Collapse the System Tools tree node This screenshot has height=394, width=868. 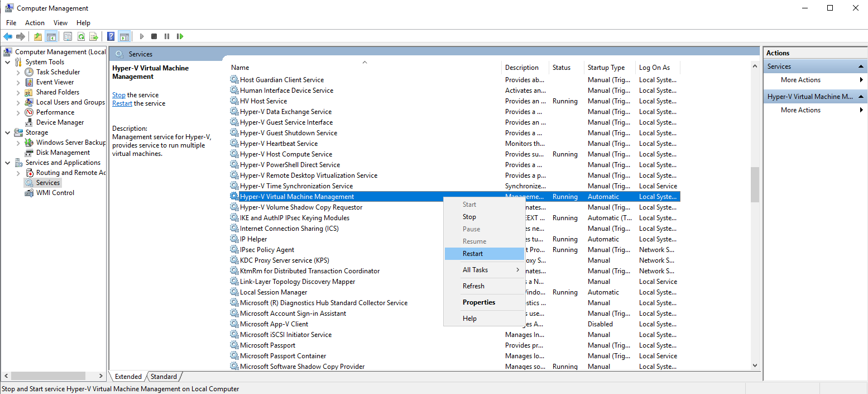(8, 62)
